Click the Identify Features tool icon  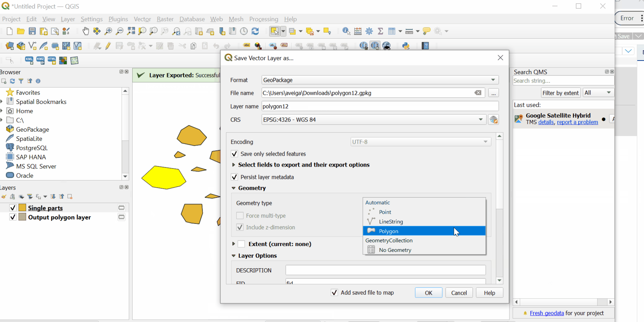346,31
